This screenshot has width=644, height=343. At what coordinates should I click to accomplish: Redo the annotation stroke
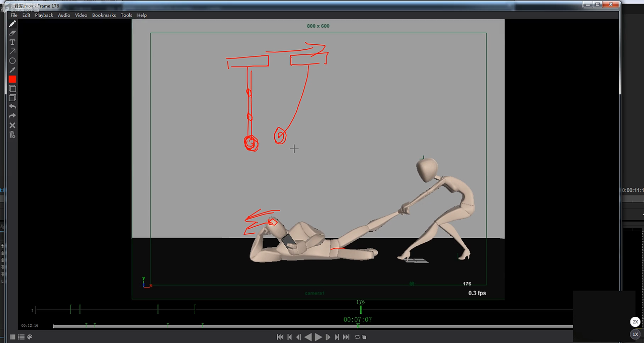(13, 116)
